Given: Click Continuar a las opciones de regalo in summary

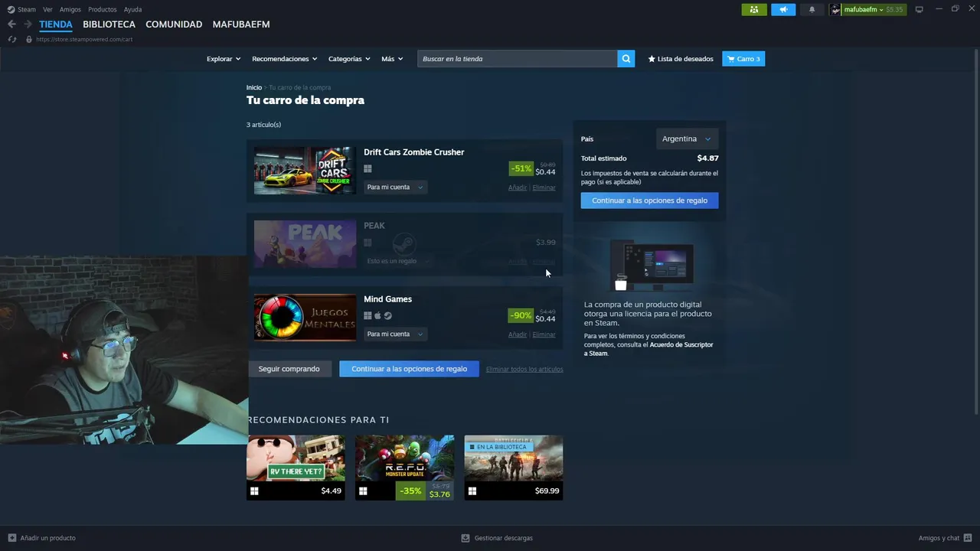Looking at the screenshot, I should (649, 201).
